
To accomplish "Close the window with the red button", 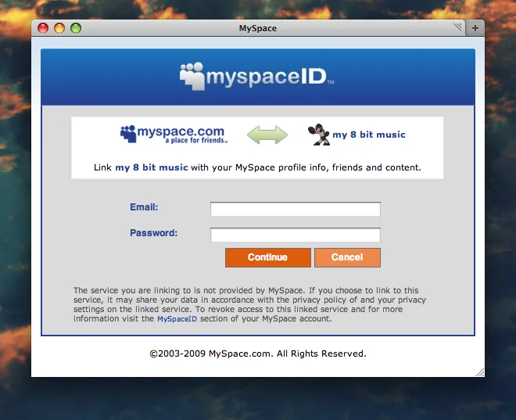I will [43, 28].
